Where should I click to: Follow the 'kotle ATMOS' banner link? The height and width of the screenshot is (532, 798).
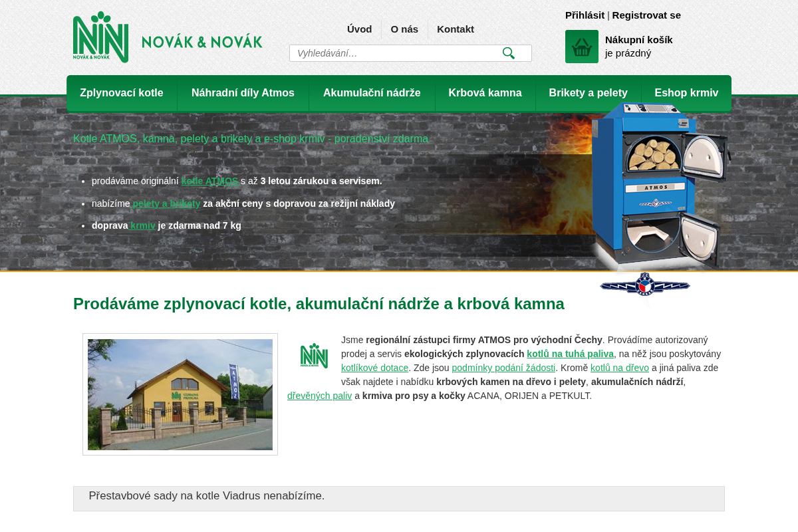tap(209, 181)
